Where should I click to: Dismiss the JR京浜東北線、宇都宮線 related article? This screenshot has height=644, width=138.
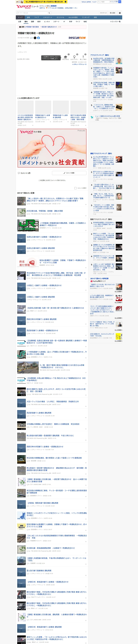(86, 216)
